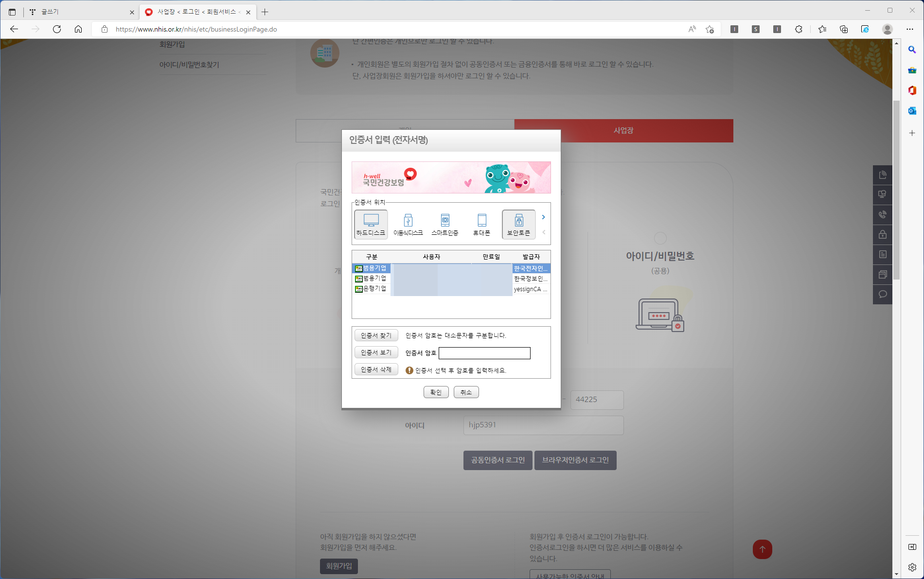Screen dimensions: 924x579
Task: Click the bottom 회원가입 button
Action: [339, 566]
